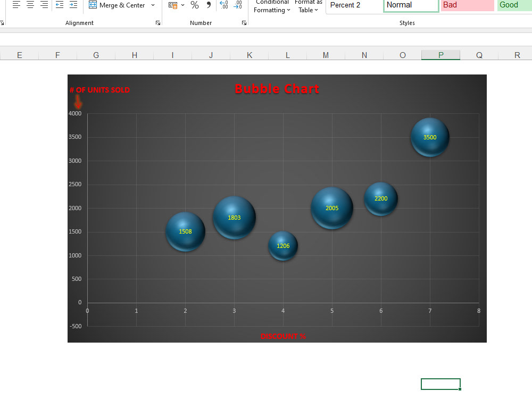
Task: Click the Decrease Decimal icon
Action: tap(238, 5)
